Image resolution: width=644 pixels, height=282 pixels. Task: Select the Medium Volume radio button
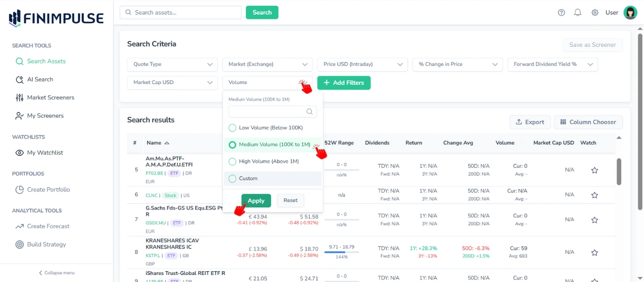[232, 144]
